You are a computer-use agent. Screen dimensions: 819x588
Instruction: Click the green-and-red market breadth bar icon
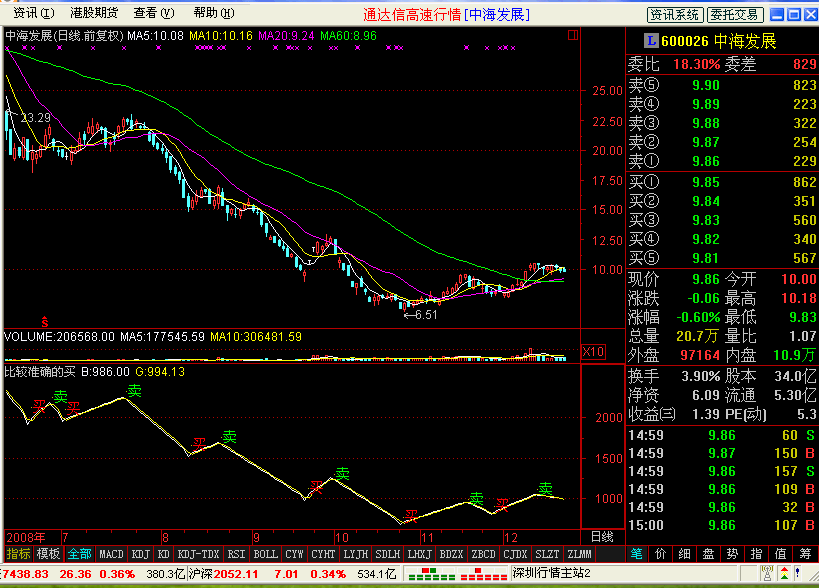432,574
